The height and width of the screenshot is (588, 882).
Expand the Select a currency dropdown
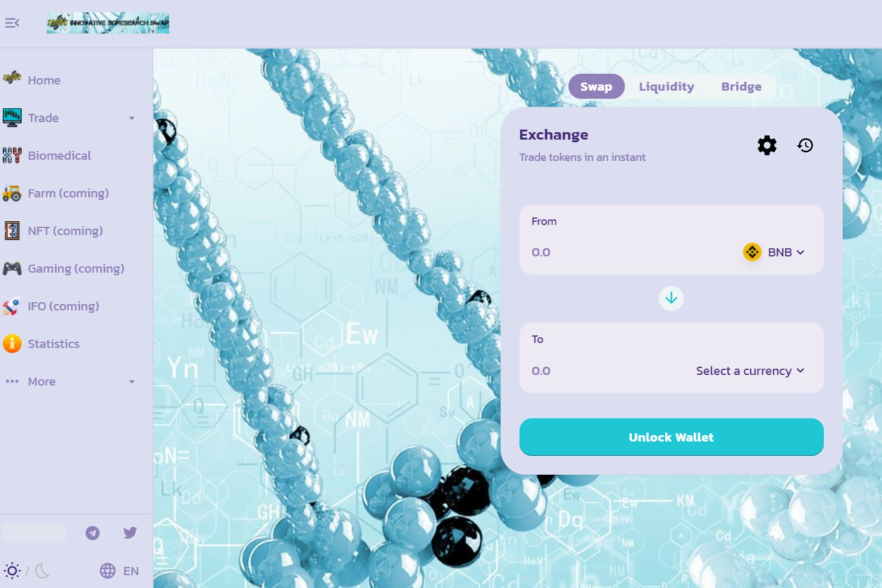click(750, 370)
